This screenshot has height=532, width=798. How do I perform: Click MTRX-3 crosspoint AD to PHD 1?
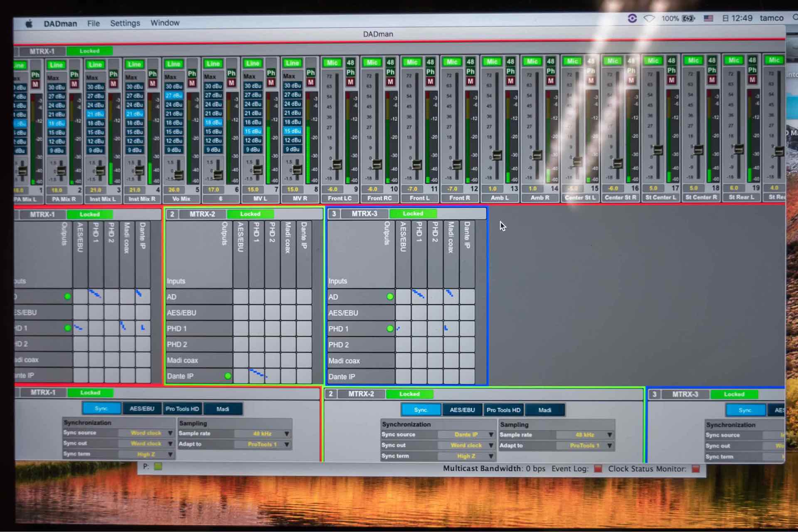click(419, 297)
